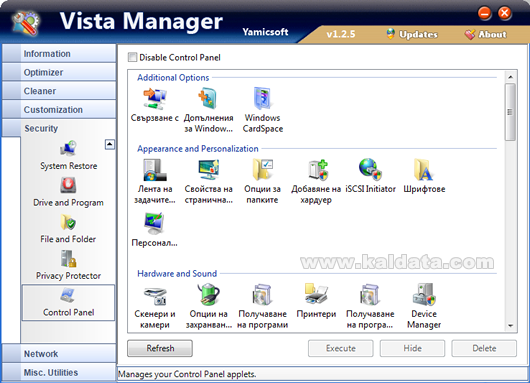Image resolution: width=530 pixels, height=383 pixels.
Task: Select Лента на задачите icon
Action: (154, 170)
